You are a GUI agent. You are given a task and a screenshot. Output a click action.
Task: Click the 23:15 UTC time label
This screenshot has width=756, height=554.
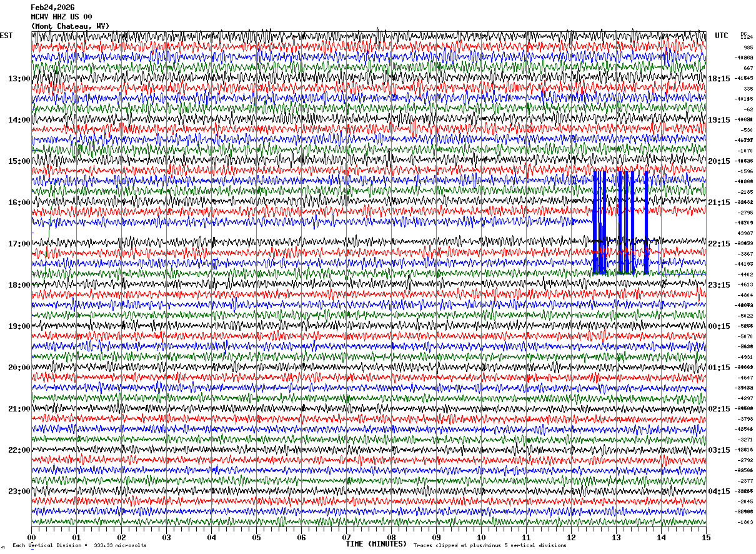point(719,285)
